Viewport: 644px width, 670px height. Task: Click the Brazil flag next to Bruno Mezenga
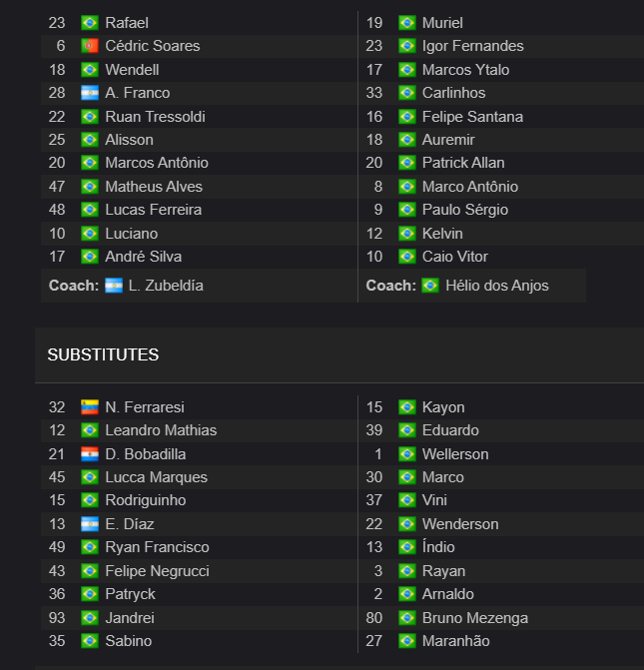407,618
